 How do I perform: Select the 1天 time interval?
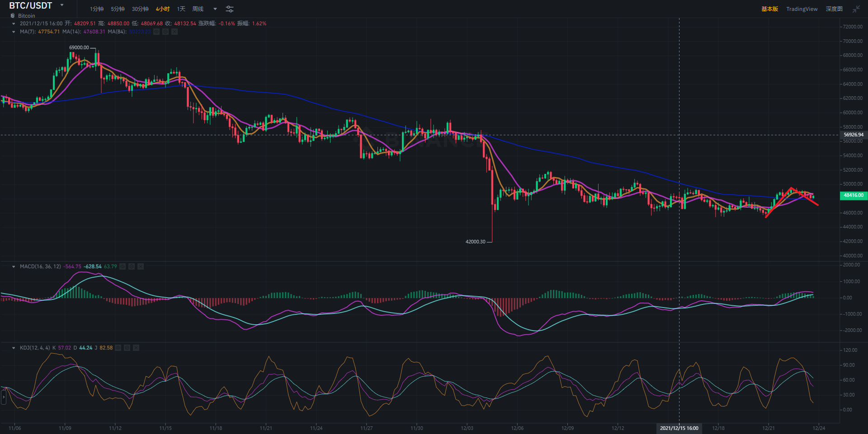tap(181, 9)
